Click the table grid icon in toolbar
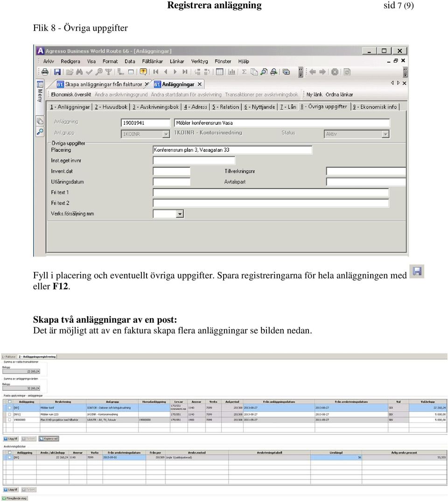Image resolution: width=448 pixels, height=502 pixels. [219, 72]
